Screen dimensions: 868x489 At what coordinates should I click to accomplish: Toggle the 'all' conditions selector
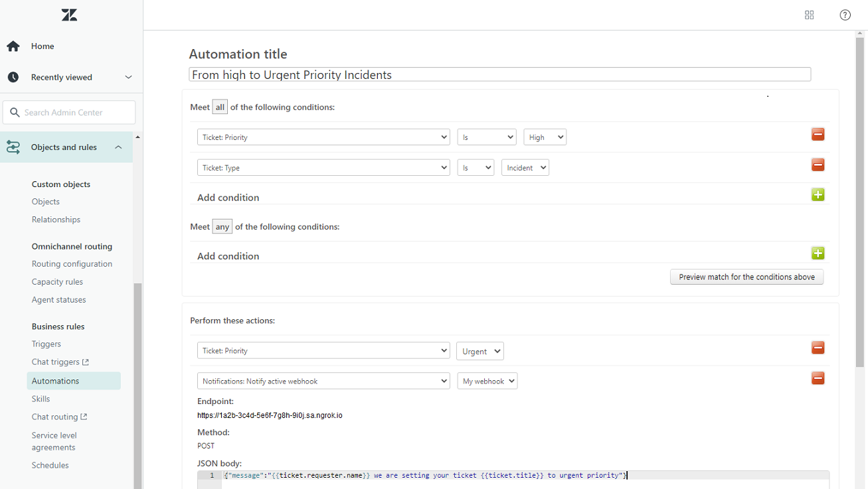[x=219, y=106]
